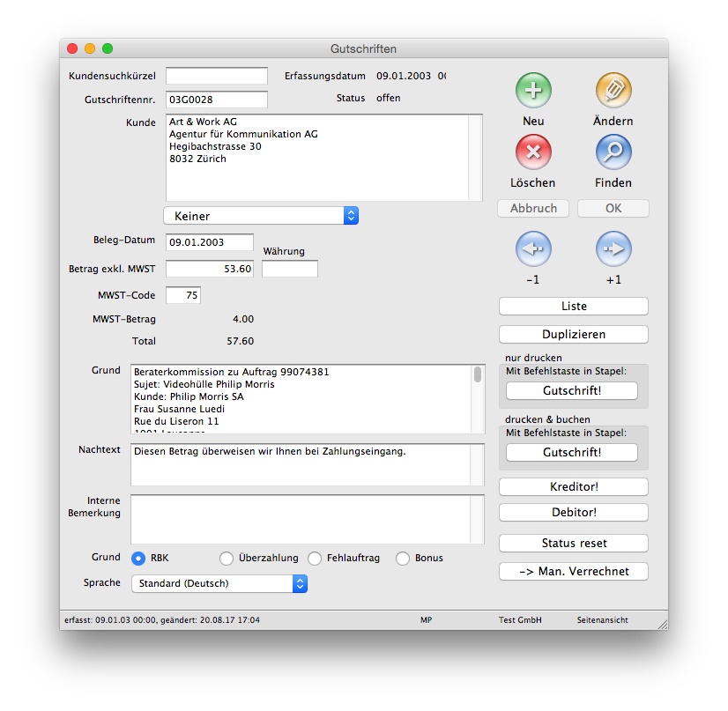Click the orange Ändern pencil icon

click(613, 90)
